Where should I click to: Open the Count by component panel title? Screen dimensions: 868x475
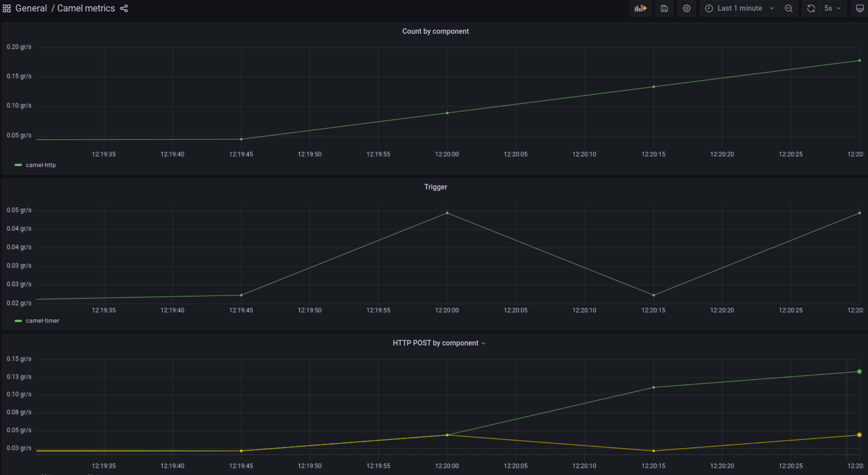435,31
